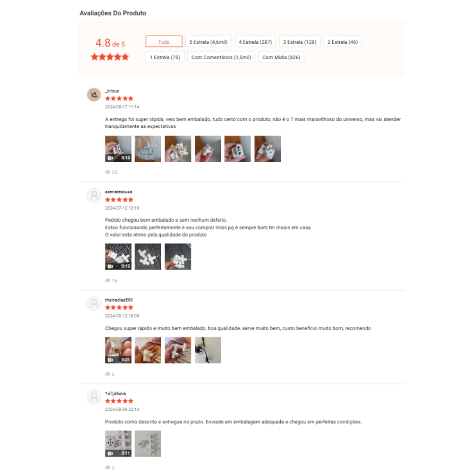This screenshot has width=476, height=476.
Task: Filter by 3 Estrela (128)
Action: tap(300, 41)
